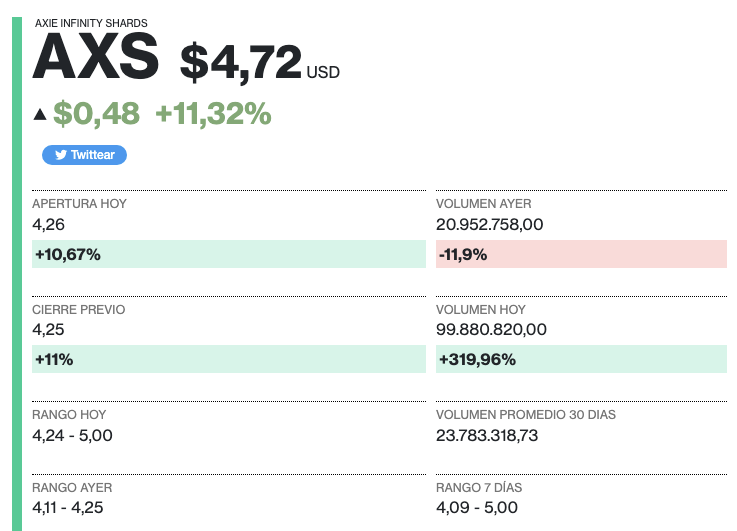The image size is (737, 531).
Task: Click the Twittear share button
Action: pyautogui.click(x=84, y=155)
